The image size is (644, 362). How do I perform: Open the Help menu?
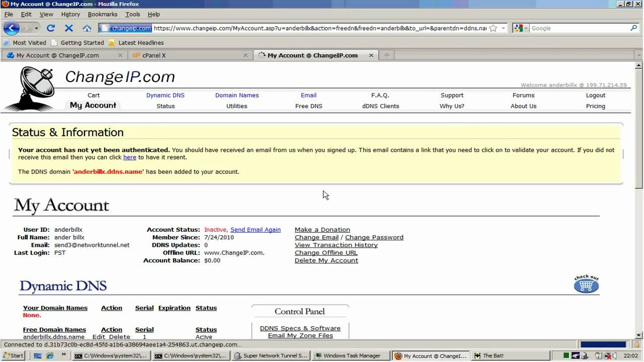154,14
